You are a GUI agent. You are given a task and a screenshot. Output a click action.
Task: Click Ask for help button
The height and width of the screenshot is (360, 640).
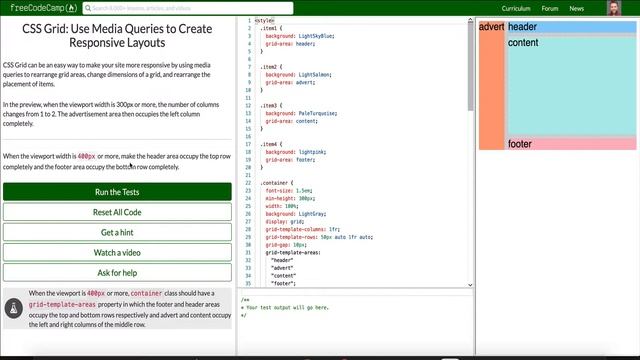117,273
